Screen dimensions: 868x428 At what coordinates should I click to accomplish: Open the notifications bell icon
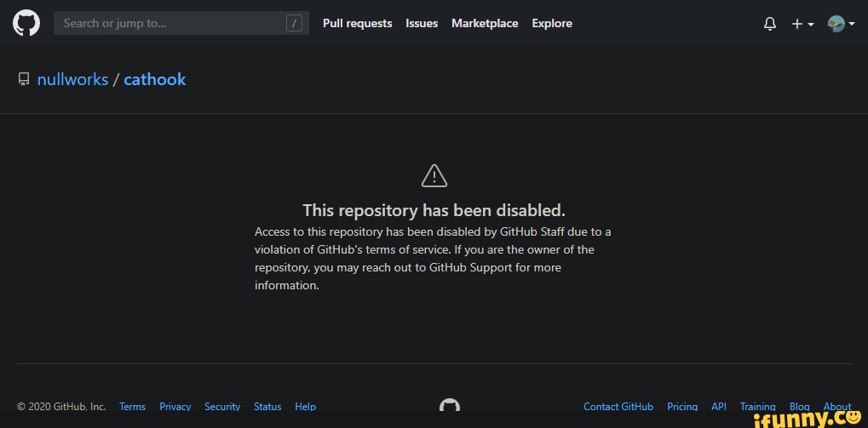coord(769,24)
